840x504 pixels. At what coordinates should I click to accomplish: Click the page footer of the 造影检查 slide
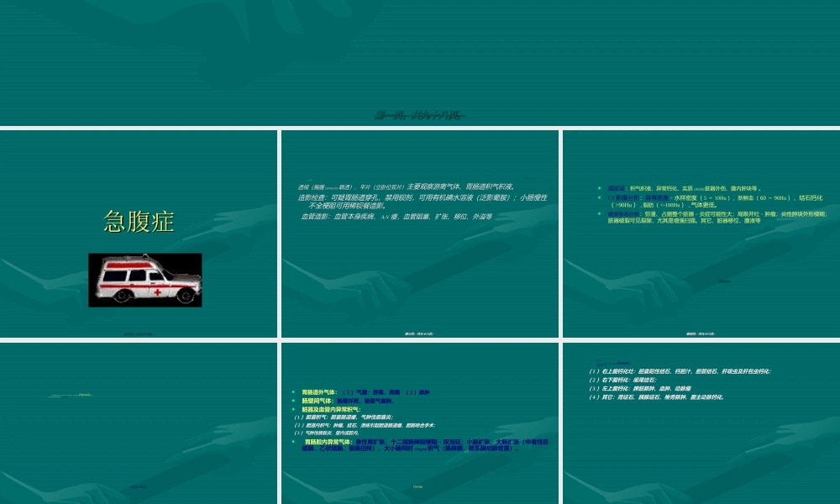[x=419, y=333]
